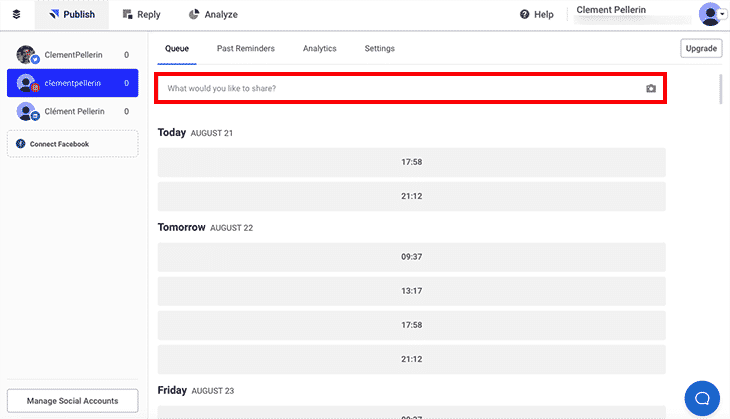Image resolution: width=730 pixels, height=419 pixels.
Task: Click the Clément Pellerin LinkedIn account avatar
Action: [x=27, y=112]
